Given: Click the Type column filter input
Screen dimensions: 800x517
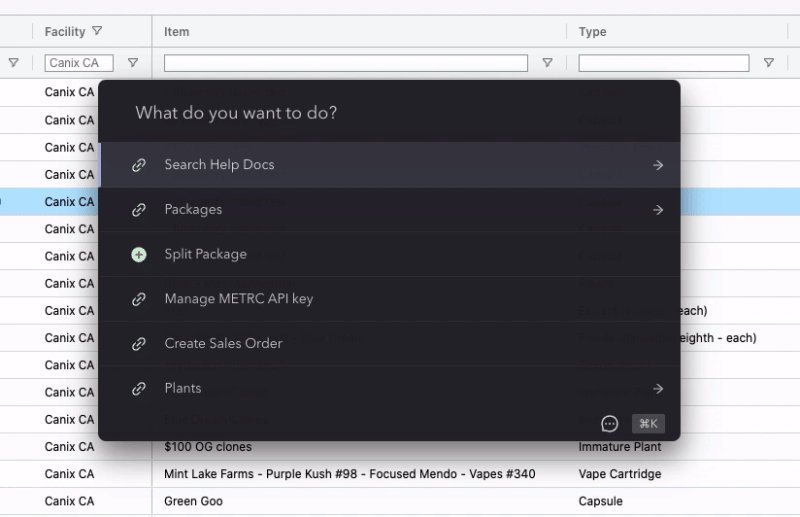Looking at the screenshot, I should tap(664, 63).
